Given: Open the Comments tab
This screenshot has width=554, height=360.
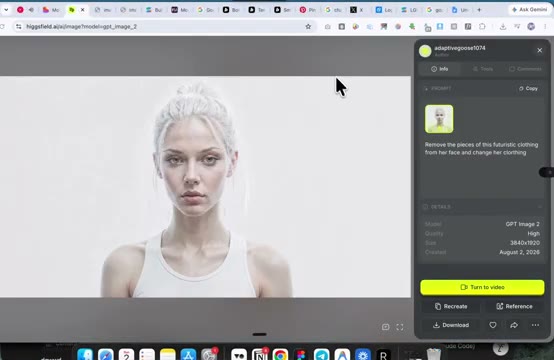Looking at the screenshot, I should click(x=525, y=69).
